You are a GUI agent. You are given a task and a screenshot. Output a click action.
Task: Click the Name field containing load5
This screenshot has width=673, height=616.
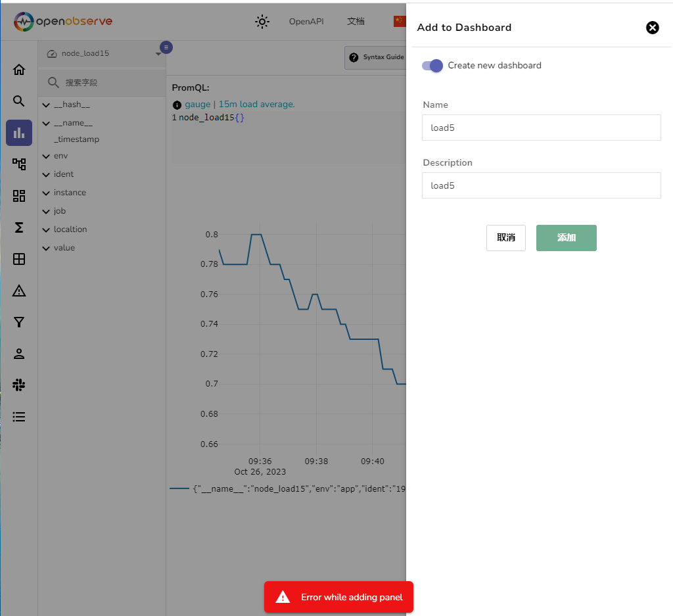[541, 128]
